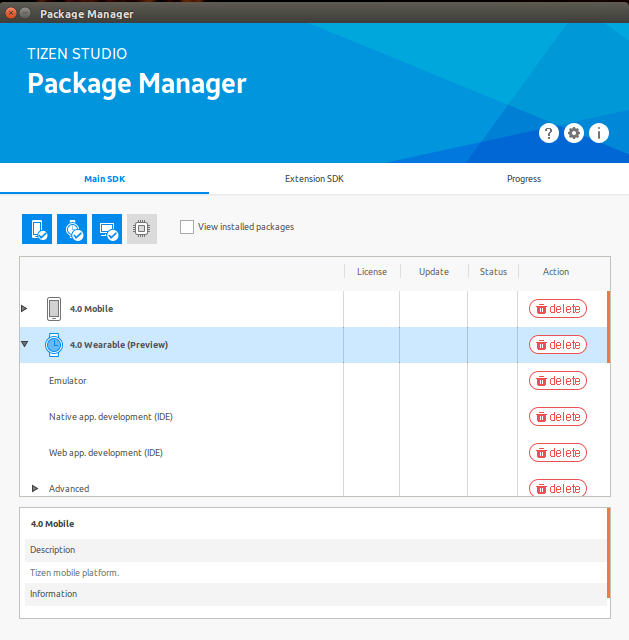
Task: Toggle the mobile profile filter icon
Action: (x=37, y=229)
